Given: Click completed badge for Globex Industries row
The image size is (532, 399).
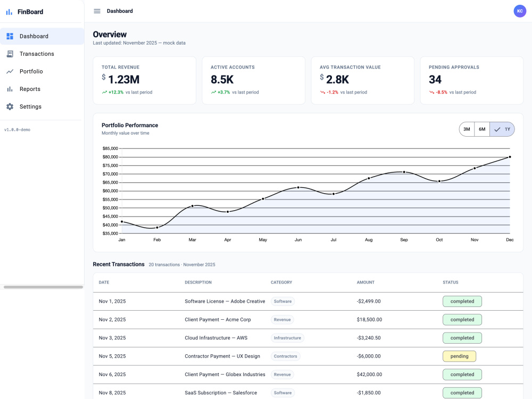Looking at the screenshot, I should pyautogui.click(x=462, y=375).
